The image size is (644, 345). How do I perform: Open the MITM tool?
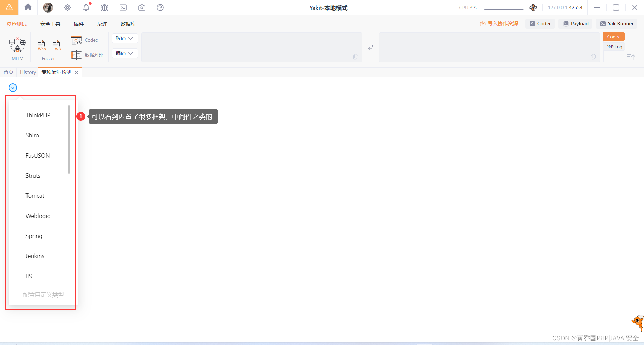pyautogui.click(x=17, y=49)
